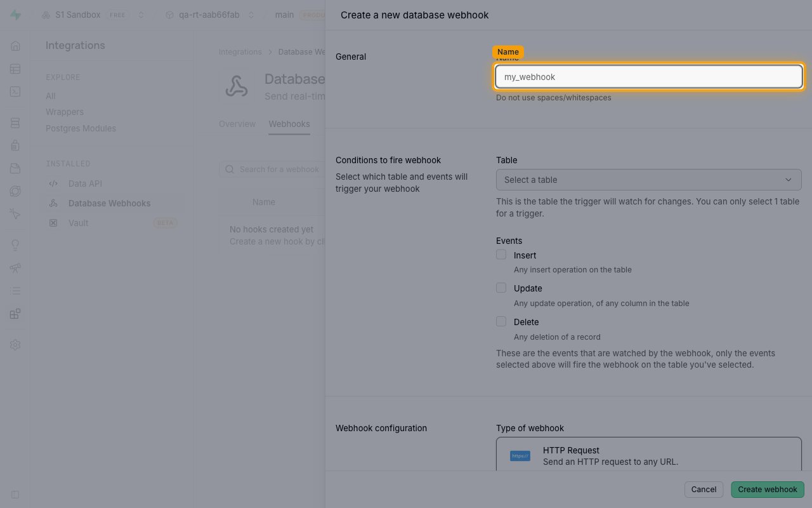Screen dimensions: 812x508
Task: Click the Integrations breadcrumb link
Action: [x=240, y=52]
